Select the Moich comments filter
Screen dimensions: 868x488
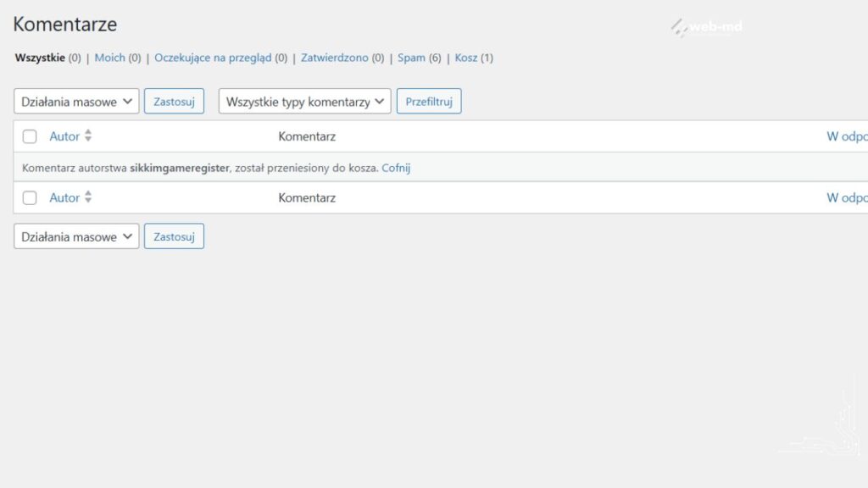point(109,58)
